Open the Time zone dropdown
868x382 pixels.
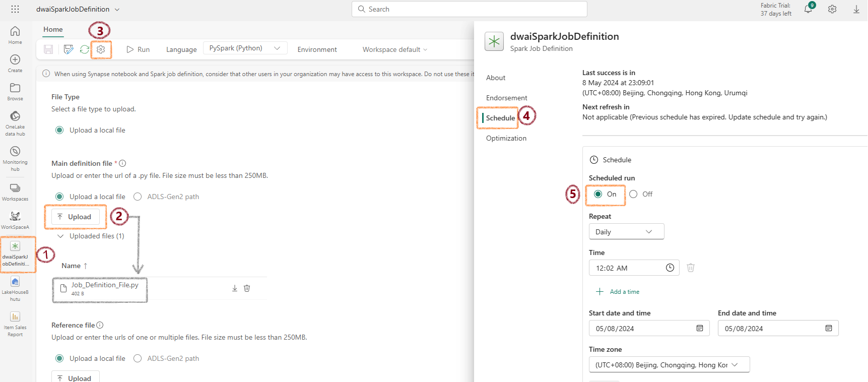tap(670, 364)
